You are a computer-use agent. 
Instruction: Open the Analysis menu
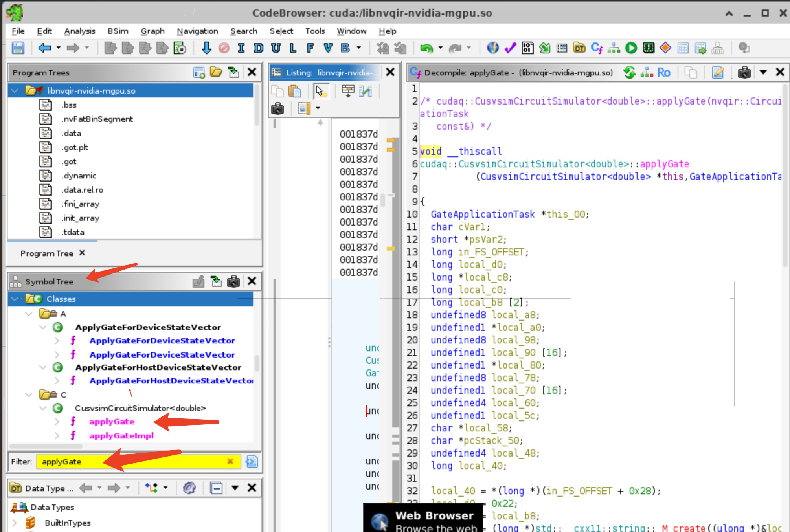pos(79,31)
